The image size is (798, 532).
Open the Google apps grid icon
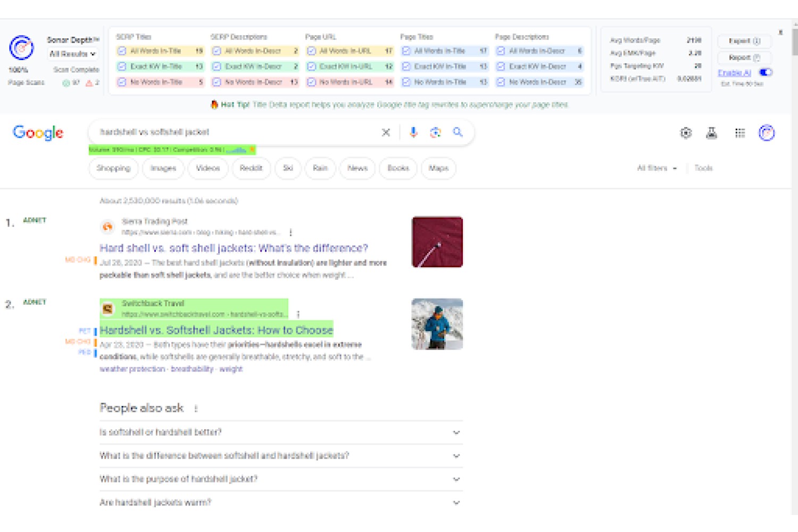click(740, 133)
